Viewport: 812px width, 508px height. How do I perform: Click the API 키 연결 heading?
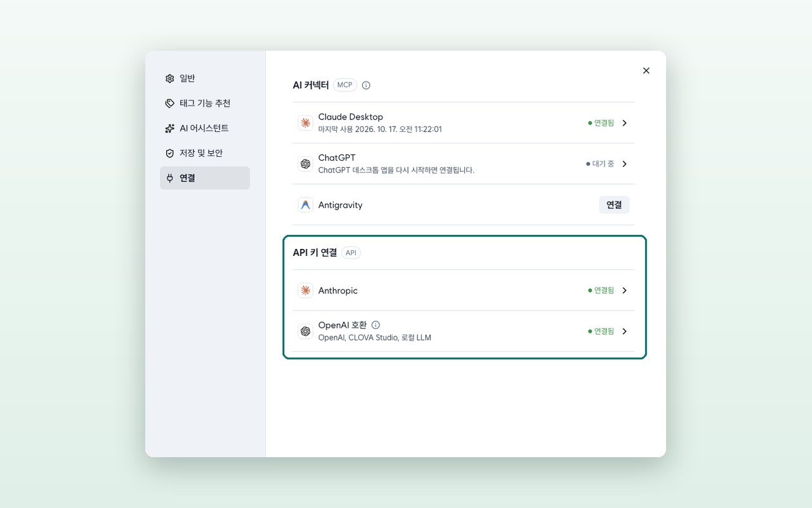coord(315,253)
